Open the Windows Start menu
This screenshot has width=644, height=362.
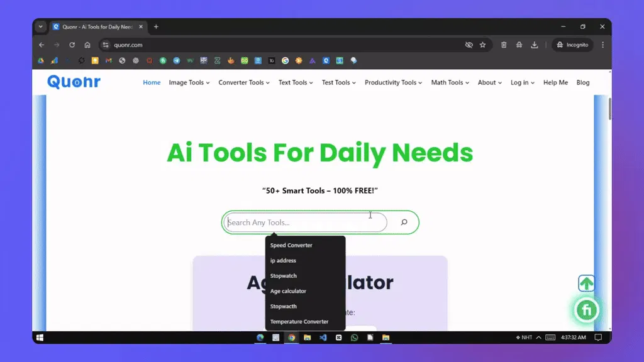pos(40,337)
